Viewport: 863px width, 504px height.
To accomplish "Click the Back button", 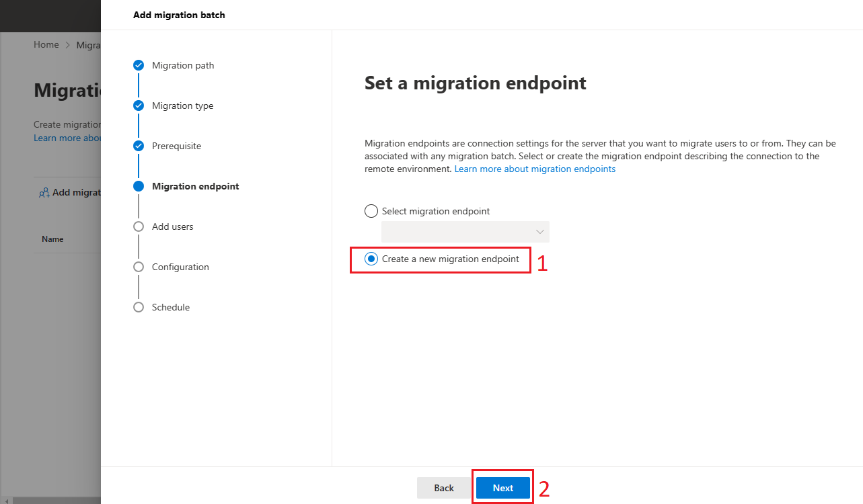I will [x=444, y=488].
